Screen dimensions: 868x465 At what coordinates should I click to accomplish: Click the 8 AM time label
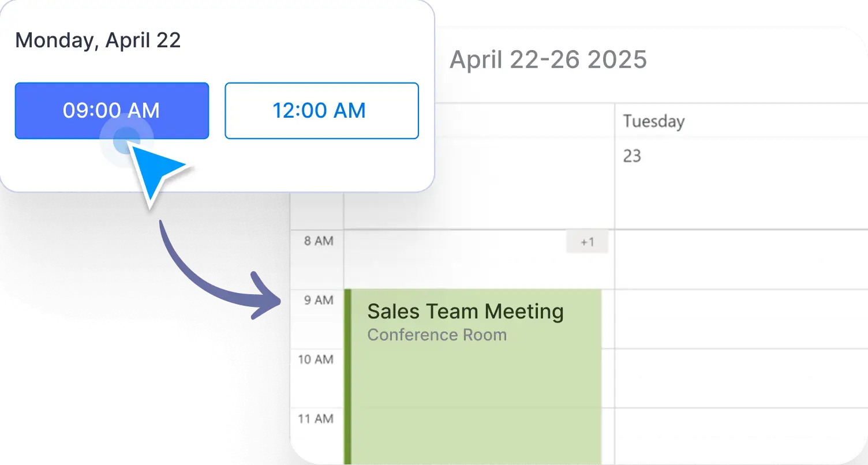[x=319, y=241]
